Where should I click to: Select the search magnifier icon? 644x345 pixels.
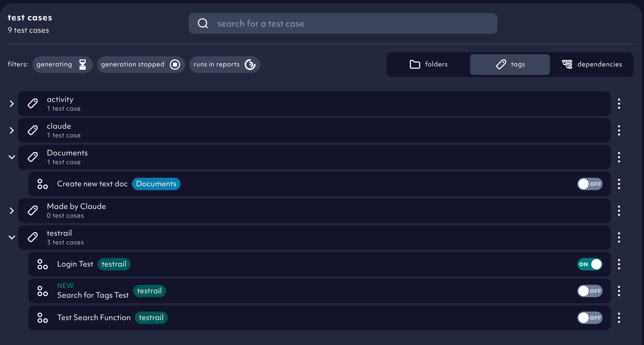[203, 23]
